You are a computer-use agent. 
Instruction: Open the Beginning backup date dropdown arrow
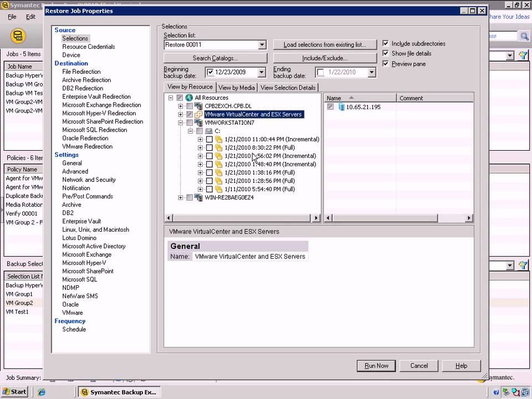click(x=262, y=72)
